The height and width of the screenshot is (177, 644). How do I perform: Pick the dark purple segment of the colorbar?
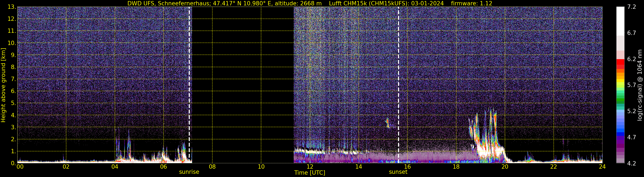click(x=620, y=145)
